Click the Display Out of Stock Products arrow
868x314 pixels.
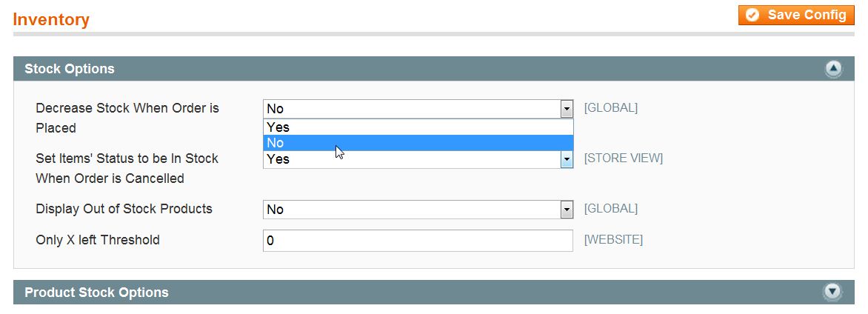click(x=567, y=210)
